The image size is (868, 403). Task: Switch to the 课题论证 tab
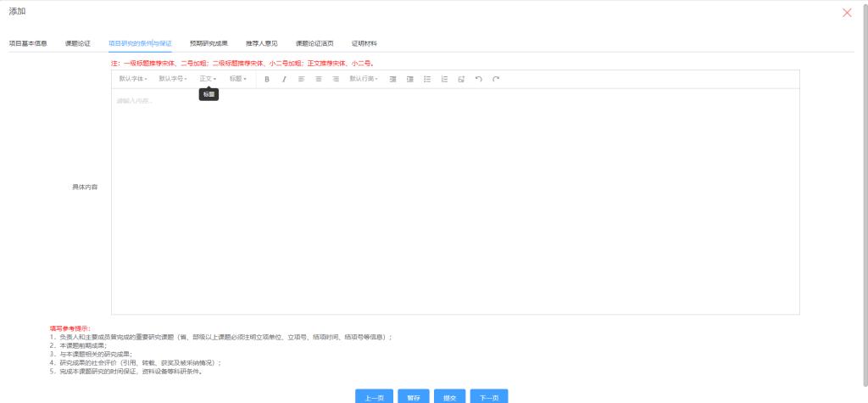point(78,42)
